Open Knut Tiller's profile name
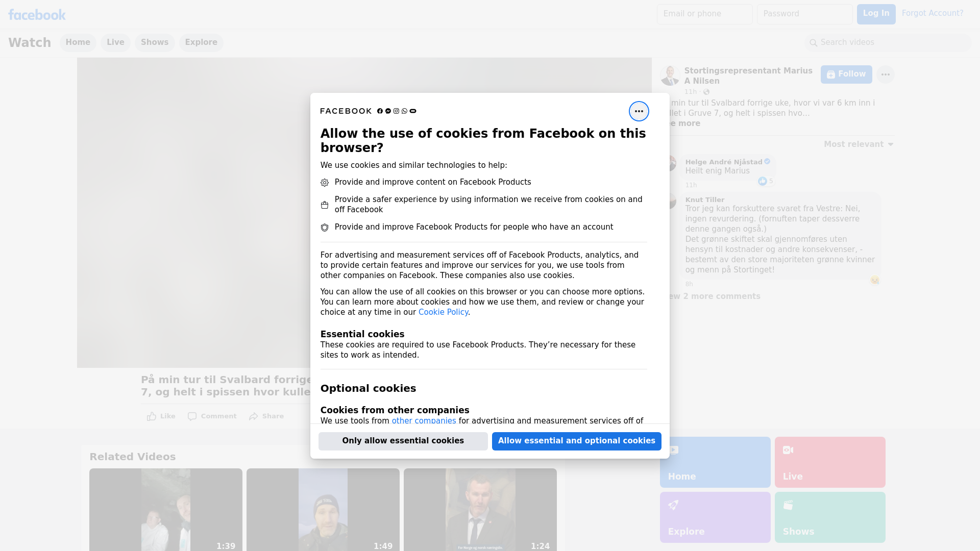 [x=705, y=199]
